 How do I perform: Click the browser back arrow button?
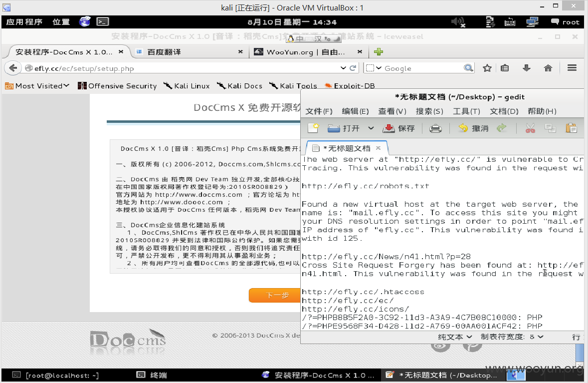point(13,68)
